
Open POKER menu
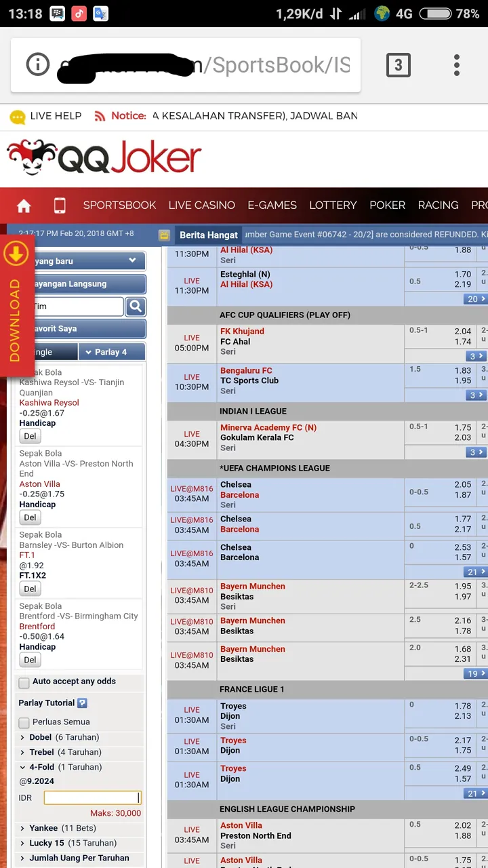[x=387, y=205]
